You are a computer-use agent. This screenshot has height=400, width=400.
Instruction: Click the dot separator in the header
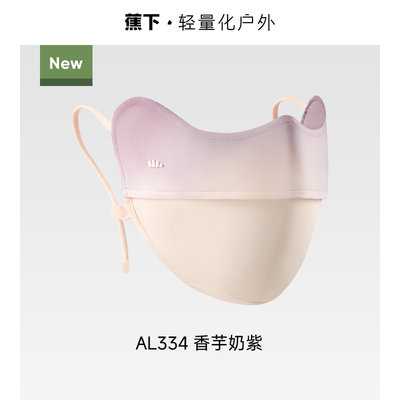pos(169,24)
